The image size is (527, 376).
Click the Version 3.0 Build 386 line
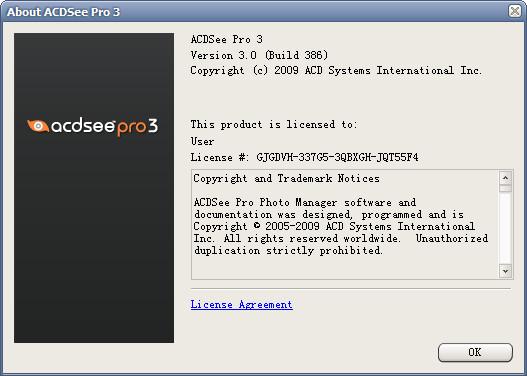[x=259, y=55]
